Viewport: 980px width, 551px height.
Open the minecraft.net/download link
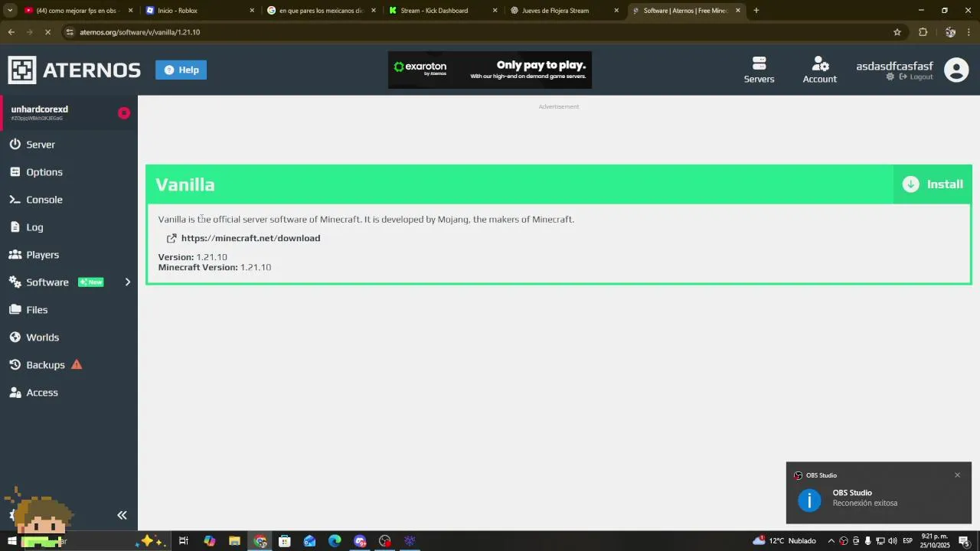pos(250,238)
